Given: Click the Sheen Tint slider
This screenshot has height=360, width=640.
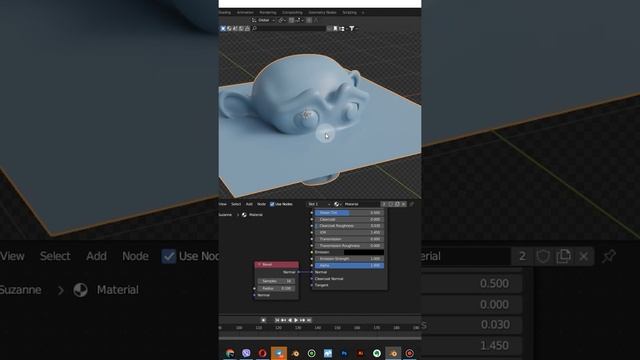Looking at the screenshot, I should tap(349, 213).
